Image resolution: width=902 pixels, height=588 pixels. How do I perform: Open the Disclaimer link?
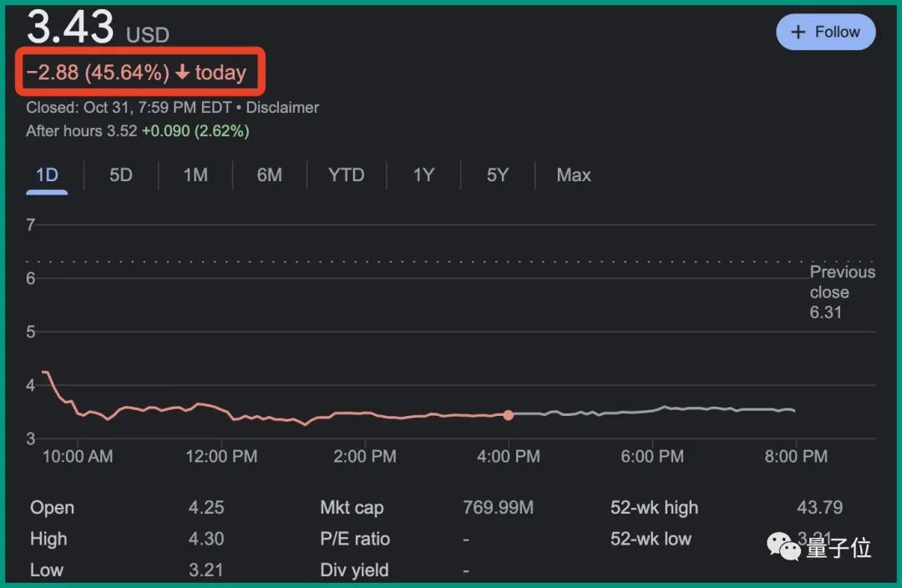pyautogui.click(x=282, y=108)
